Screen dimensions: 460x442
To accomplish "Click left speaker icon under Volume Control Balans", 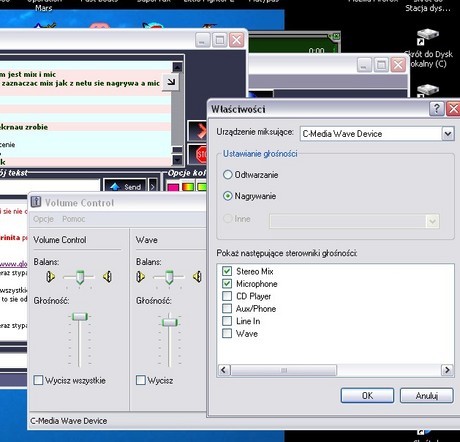I will coord(50,277).
